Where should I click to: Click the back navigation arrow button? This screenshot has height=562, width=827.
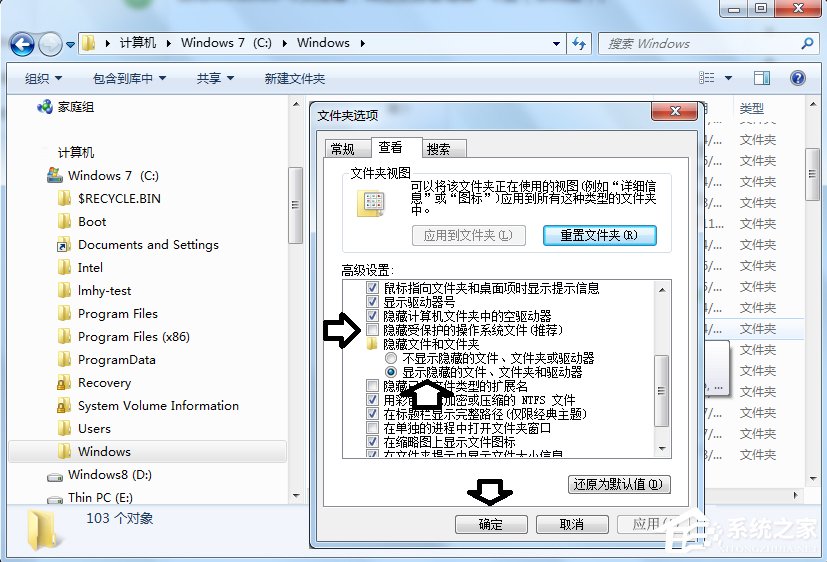[x=22, y=44]
